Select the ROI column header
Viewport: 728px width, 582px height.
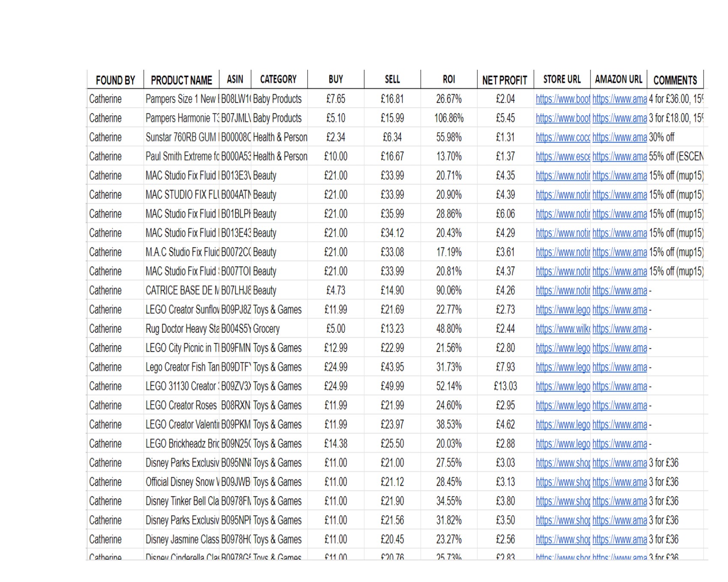coord(449,79)
